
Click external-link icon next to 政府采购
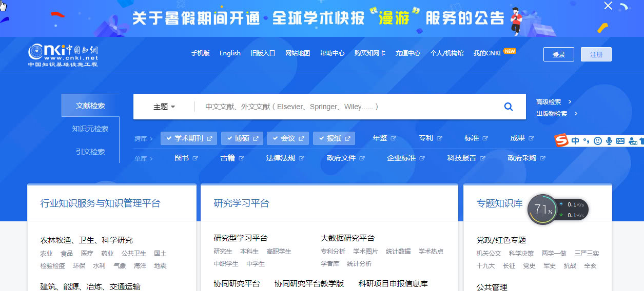click(543, 158)
